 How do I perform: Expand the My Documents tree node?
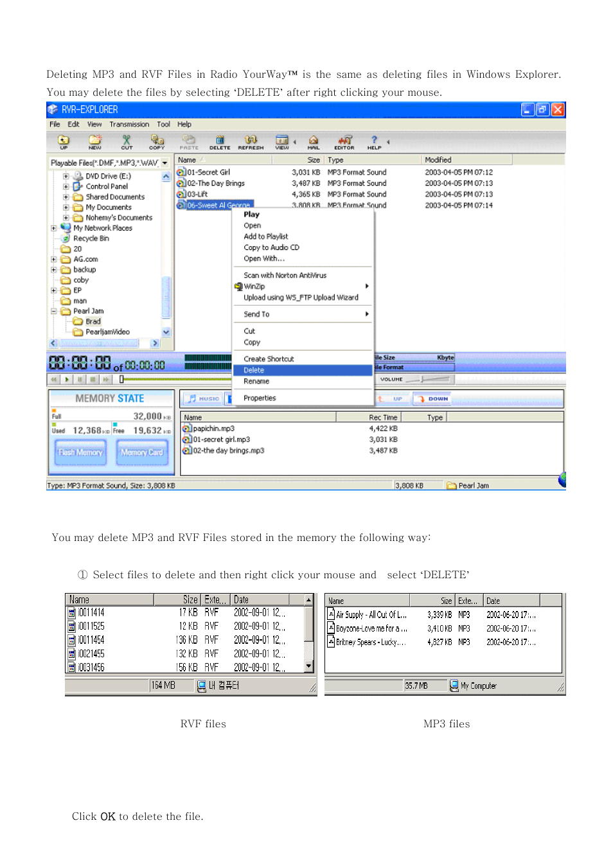coord(66,208)
